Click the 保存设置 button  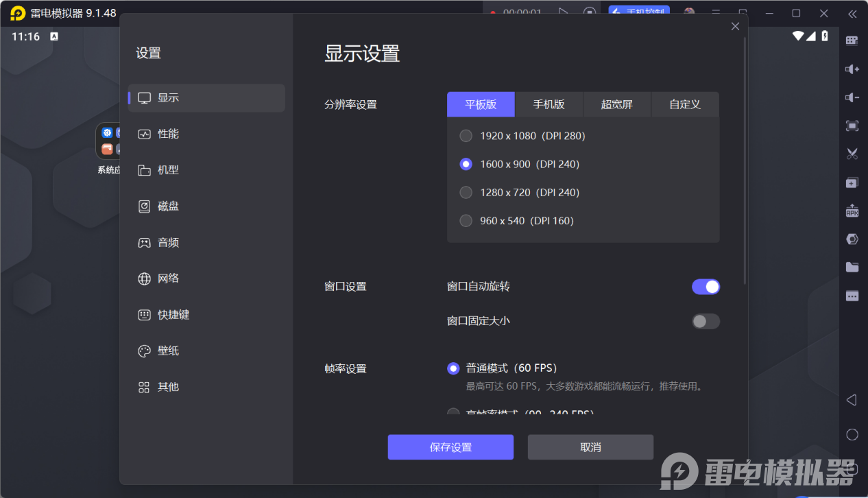tap(450, 447)
